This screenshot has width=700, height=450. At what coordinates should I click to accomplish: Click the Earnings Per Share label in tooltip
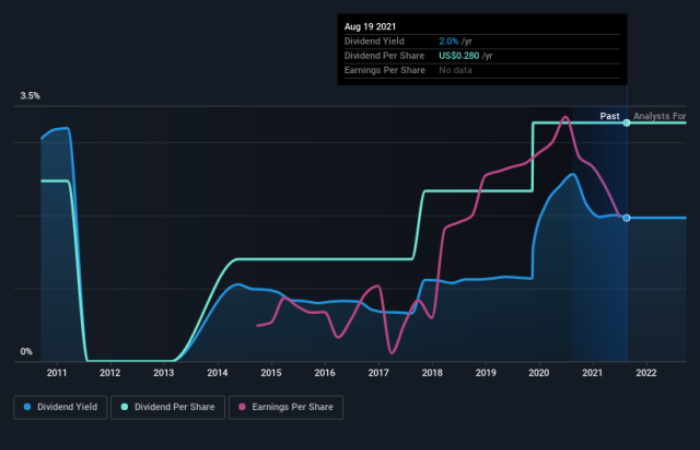click(x=384, y=70)
